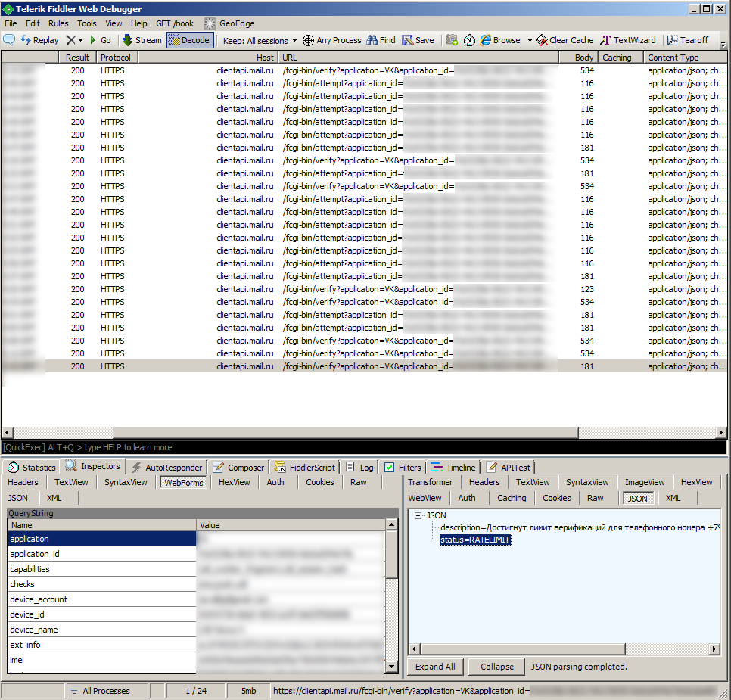The image size is (731, 700).
Task: Toggle the Filters tab checkbox
Action: pyautogui.click(x=389, y=467)
